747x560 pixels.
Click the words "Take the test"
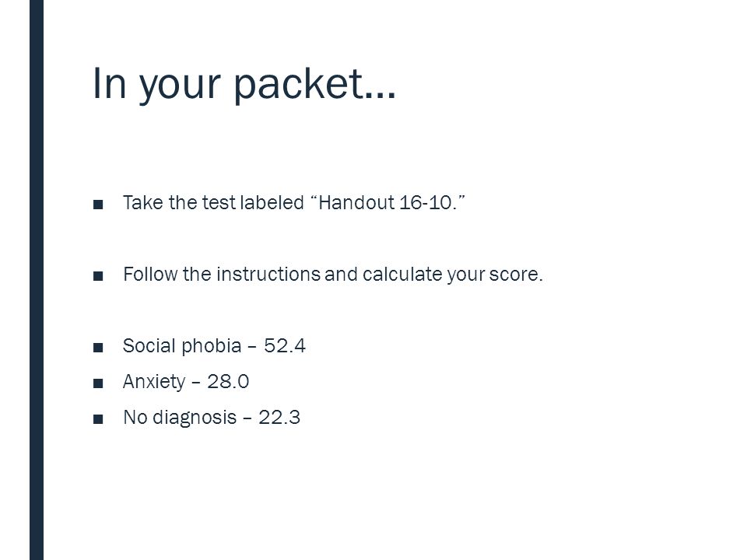(179, 203)
